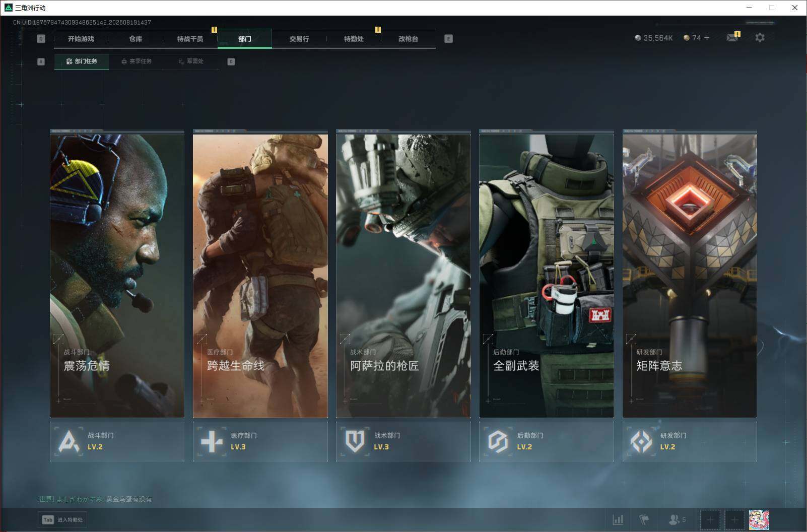Select the 部门 tab

(245, 39)
